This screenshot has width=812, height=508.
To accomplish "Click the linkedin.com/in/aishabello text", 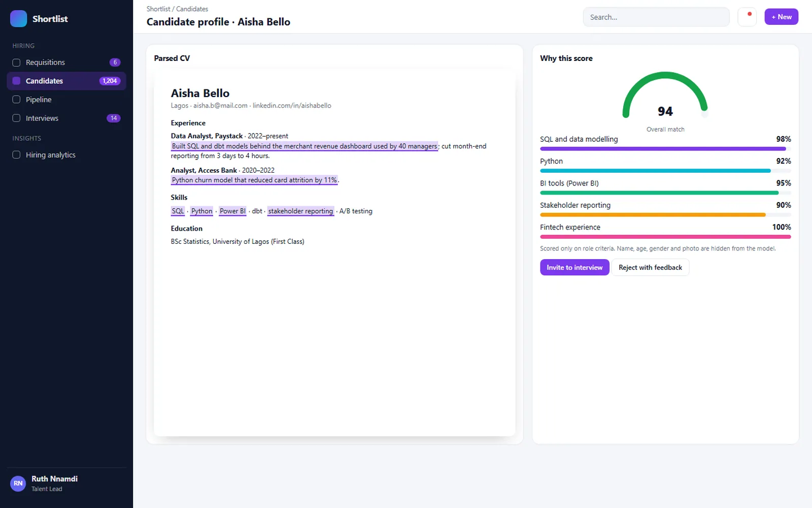I will [x=292, y=106].
